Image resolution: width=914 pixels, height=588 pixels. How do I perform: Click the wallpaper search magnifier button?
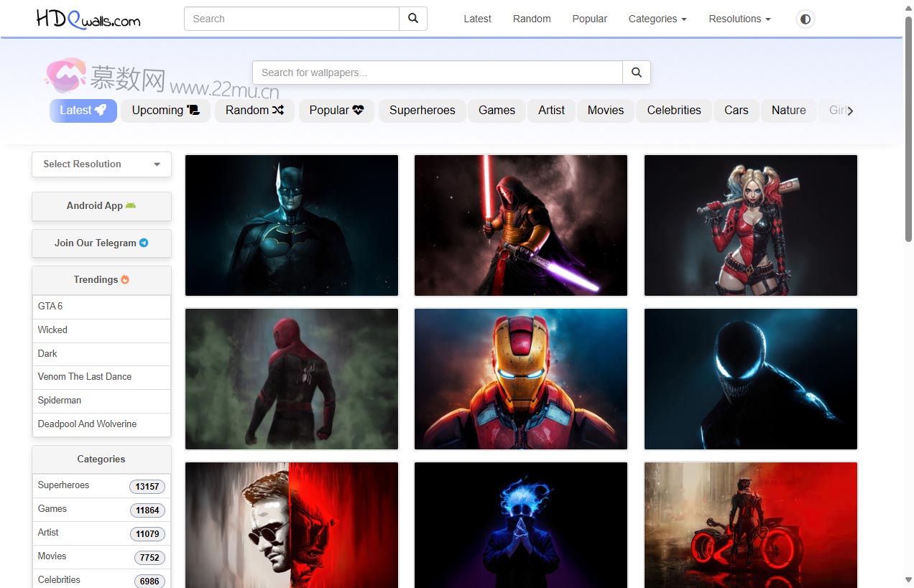coord(636,73)
